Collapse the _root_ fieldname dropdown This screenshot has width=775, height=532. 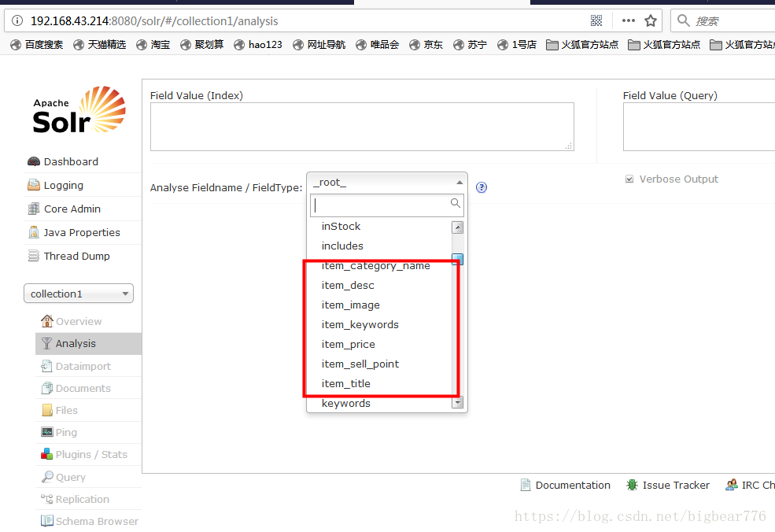coord(387,183)
